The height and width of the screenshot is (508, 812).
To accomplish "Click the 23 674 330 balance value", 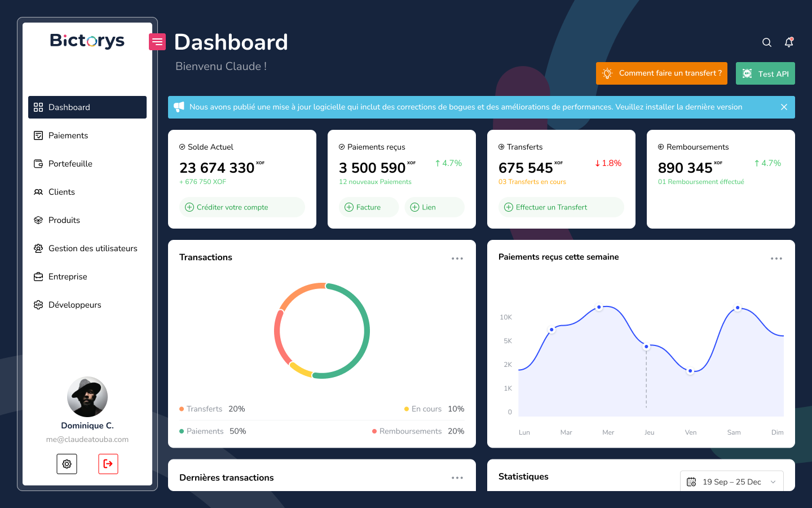I will pyautogui.click(x=217, y=168).
